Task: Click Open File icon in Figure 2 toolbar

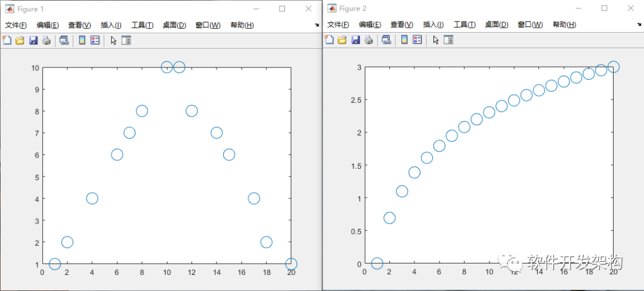Action: (342, 39)
